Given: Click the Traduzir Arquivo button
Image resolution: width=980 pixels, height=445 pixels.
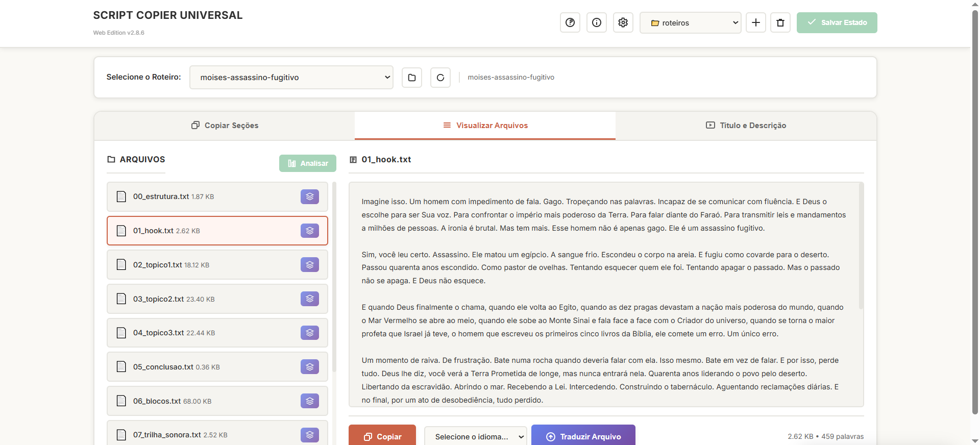Looking at the screenshot, I should click(x=583, y=437).
